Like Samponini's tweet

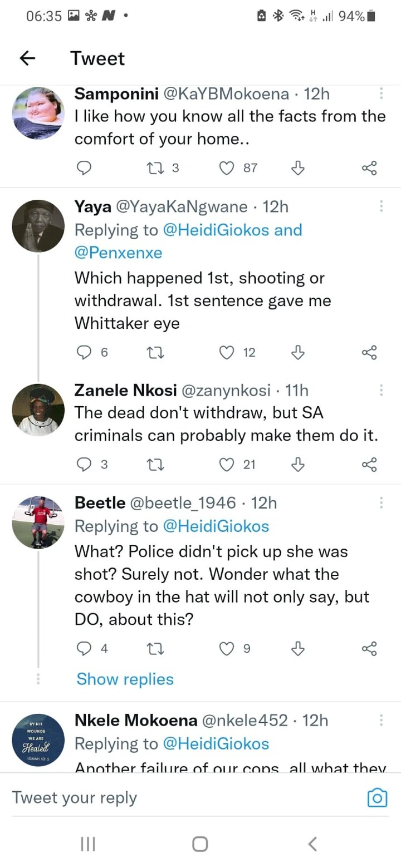click(226, 167)
